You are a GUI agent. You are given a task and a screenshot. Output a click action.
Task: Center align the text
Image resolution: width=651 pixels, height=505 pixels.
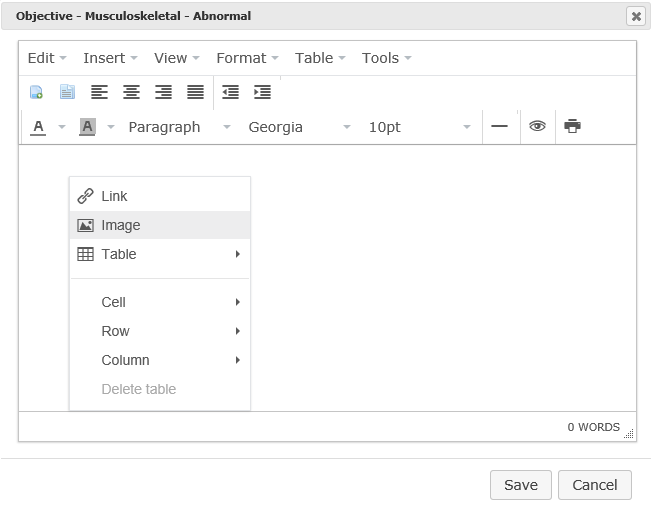coord(131,92)
